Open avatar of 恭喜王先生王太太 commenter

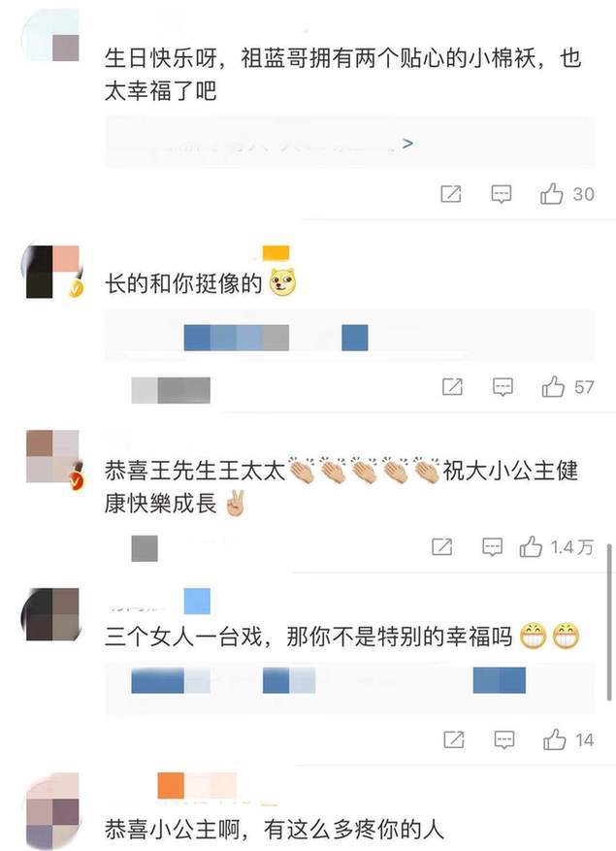click(x=52, y=457)
